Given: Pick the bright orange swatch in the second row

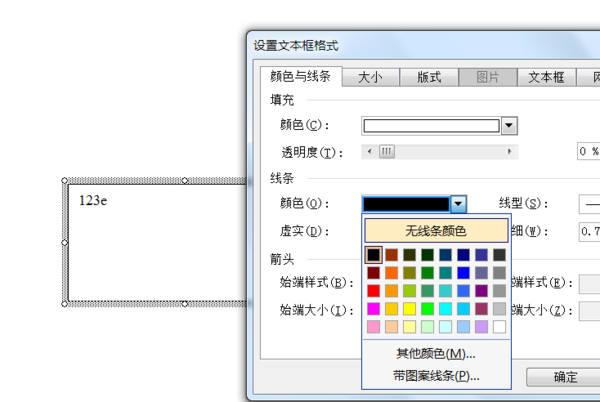Looking at the screenshot, I should point(391,273).
